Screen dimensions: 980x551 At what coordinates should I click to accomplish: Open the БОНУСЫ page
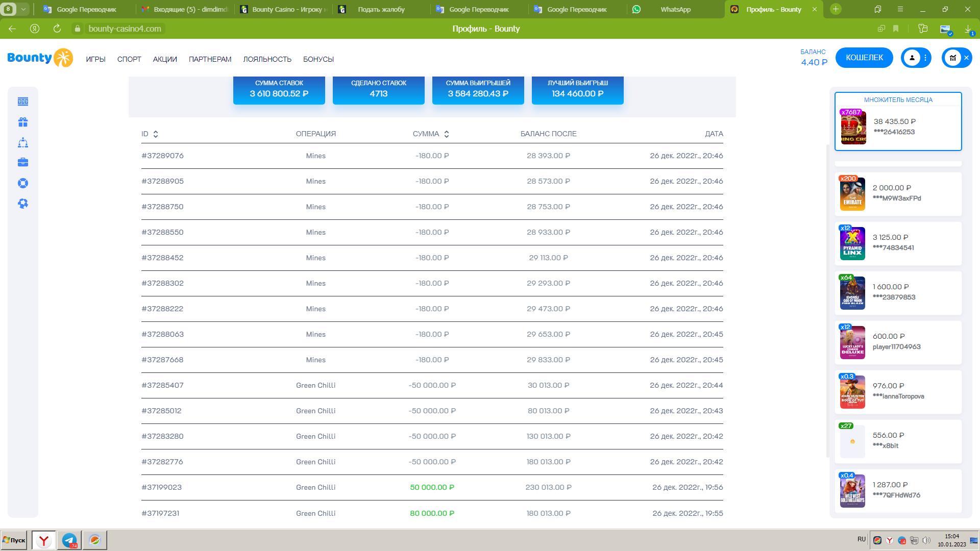[318, 59]
